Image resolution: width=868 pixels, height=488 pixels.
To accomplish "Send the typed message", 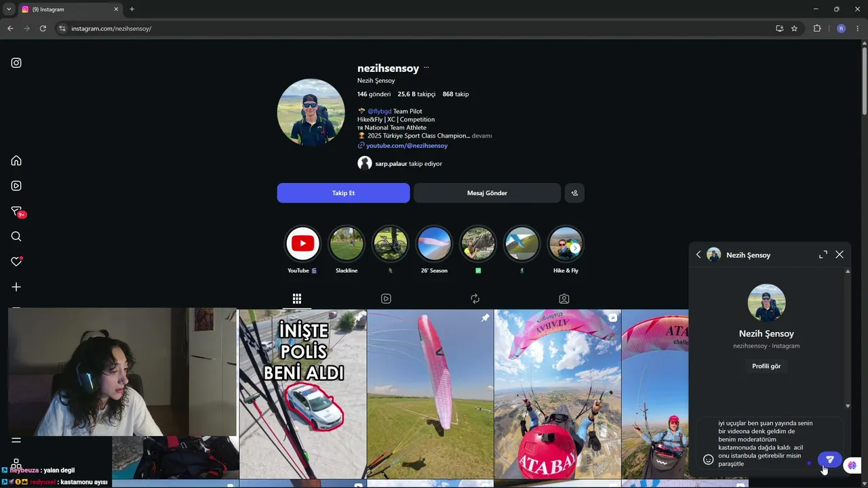I will (x=829, y=460).
